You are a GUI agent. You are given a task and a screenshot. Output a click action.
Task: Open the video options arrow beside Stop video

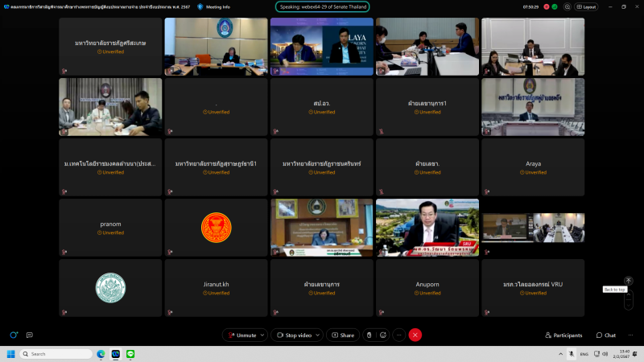pos(318,335)
